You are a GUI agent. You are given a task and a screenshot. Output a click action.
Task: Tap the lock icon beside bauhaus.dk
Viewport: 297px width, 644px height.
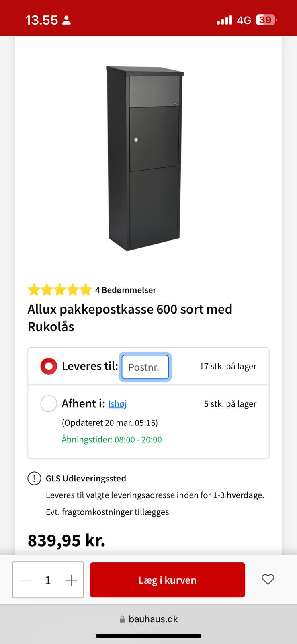coord(122,619)
